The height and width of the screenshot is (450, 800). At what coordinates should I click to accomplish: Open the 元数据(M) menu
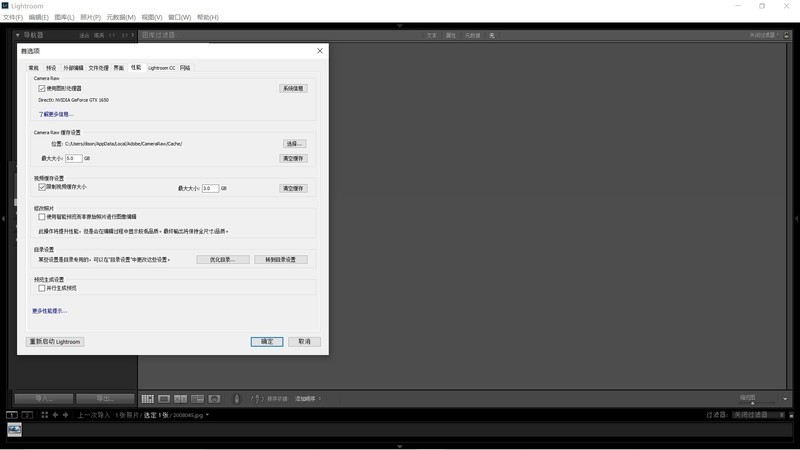click(121, 17)
